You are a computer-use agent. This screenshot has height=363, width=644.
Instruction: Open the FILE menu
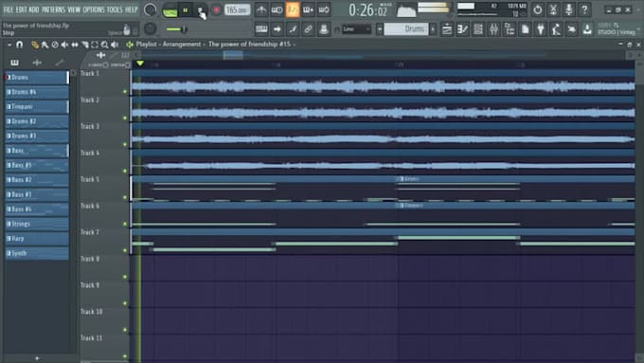point(8,9)
